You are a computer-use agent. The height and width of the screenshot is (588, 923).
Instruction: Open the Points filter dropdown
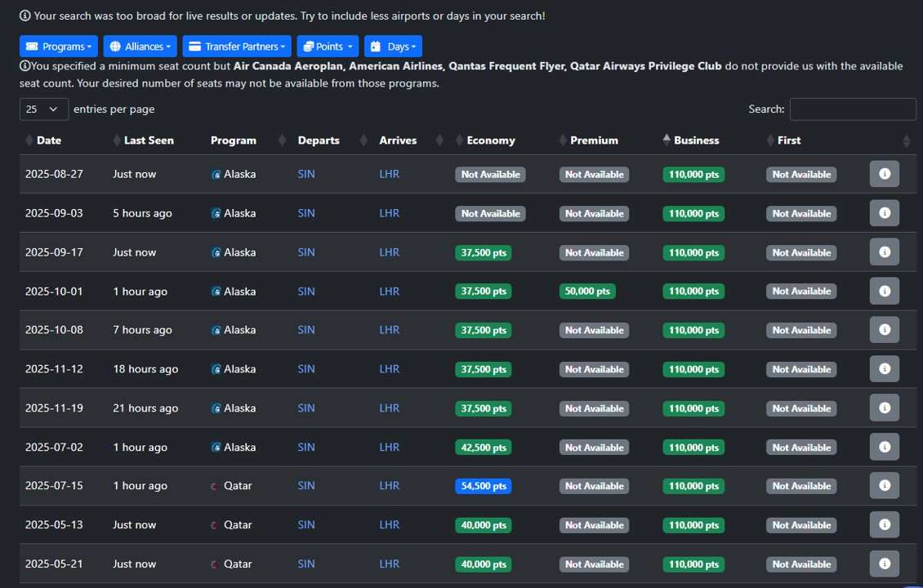328,47
